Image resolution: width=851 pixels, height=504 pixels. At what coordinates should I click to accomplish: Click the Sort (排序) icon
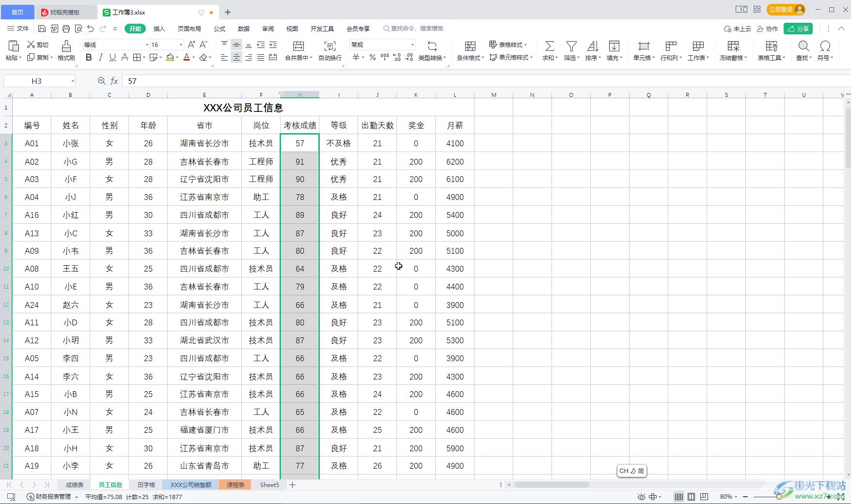(x=593, y=46)
